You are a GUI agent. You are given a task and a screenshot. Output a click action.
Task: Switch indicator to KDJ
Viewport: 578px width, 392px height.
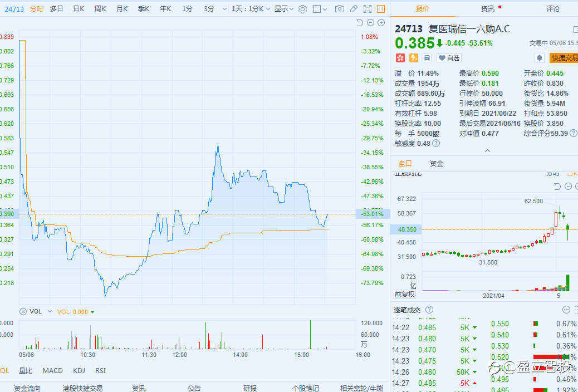coord(79,371)
